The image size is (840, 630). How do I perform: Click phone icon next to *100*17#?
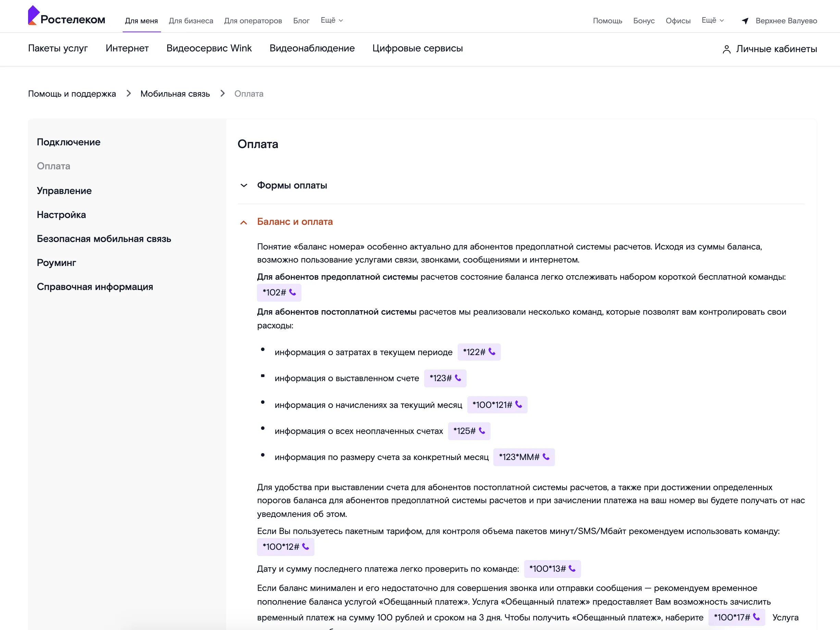756,617
